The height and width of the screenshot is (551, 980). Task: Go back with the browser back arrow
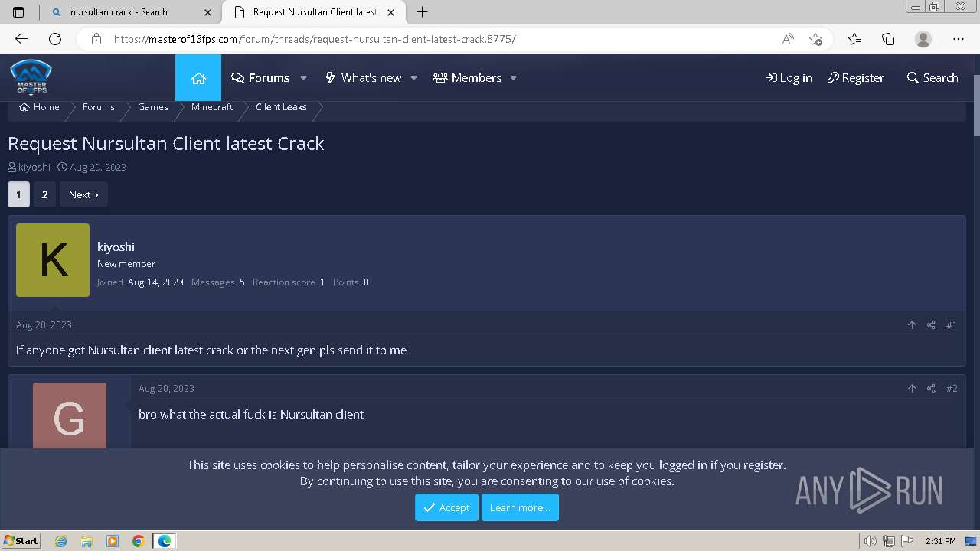21,39
